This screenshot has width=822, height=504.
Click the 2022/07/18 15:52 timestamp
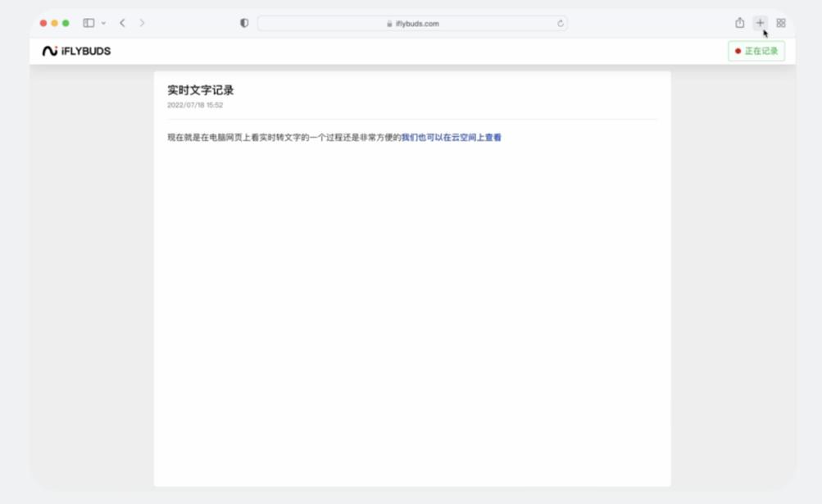coord(195,105)
